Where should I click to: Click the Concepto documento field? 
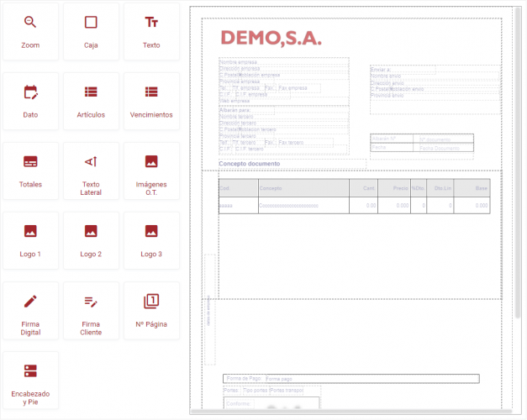(250, 163)
